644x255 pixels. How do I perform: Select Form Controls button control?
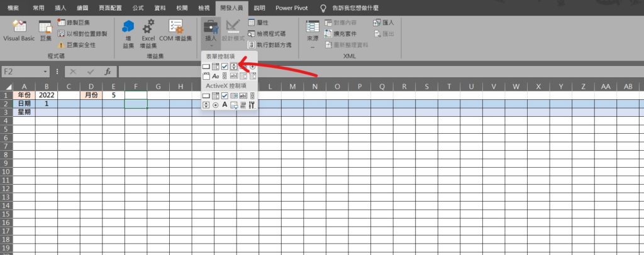tap(206, 67)
